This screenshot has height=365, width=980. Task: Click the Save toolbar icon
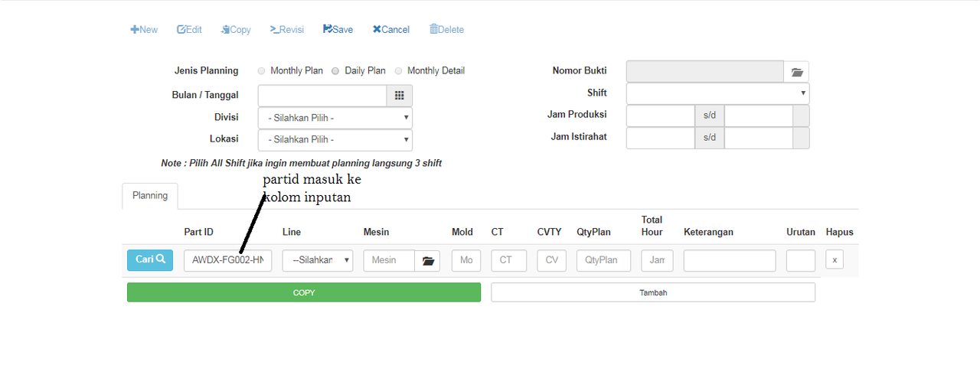(328, 30)
